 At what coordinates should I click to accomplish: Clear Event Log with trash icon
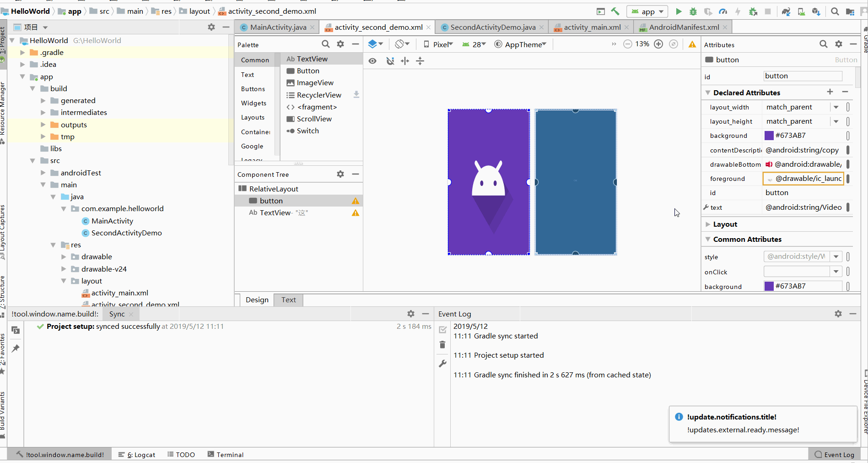pos(442,345)
